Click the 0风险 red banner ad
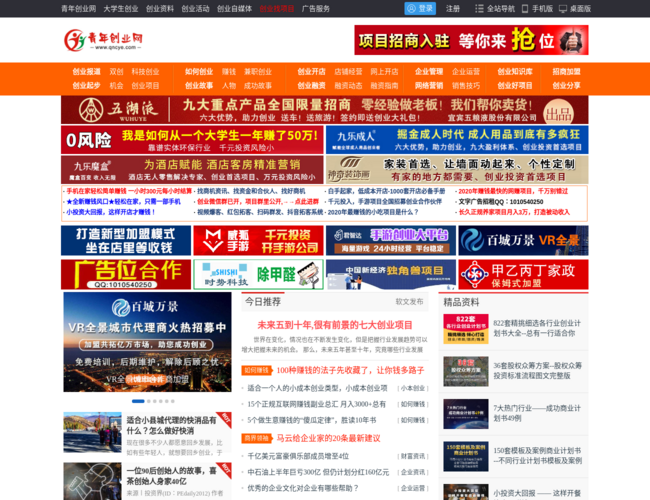The height and width of the screenshot is (500, 650). tap(192, 140)
